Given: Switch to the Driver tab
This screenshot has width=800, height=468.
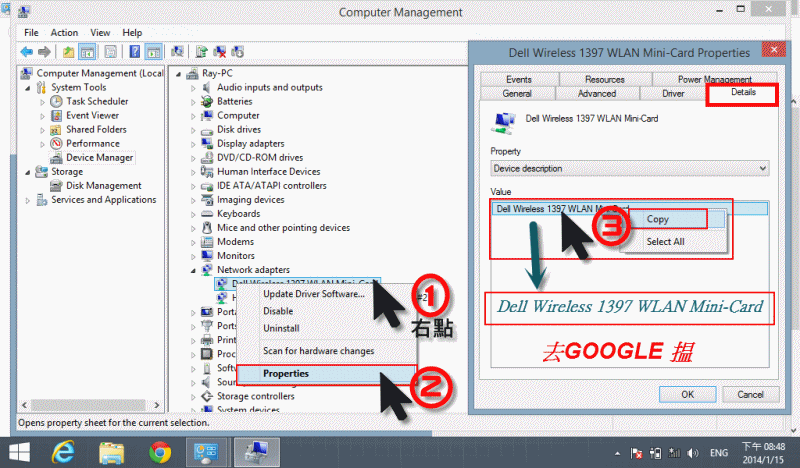Looking at the screenshot, I should click(x=673, y=93).
